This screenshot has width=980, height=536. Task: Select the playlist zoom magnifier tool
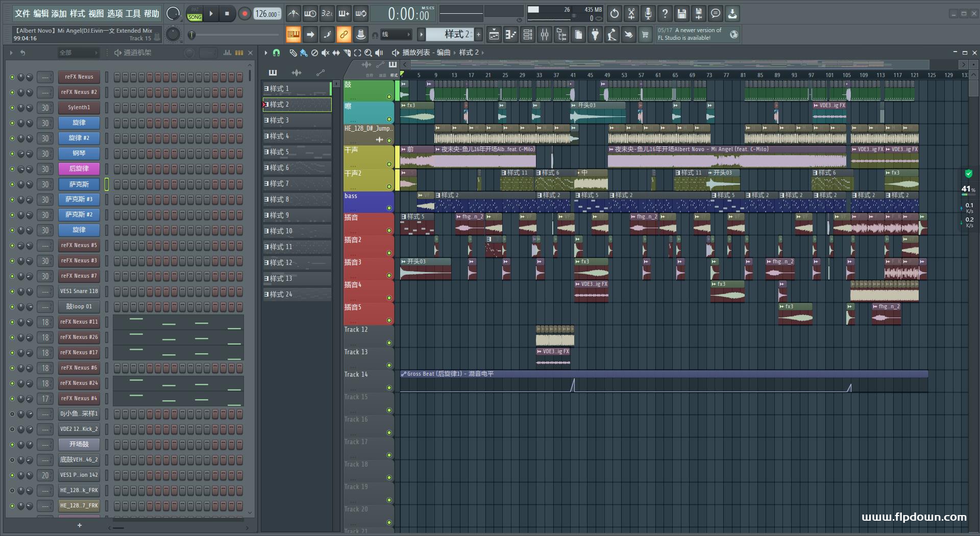click(368, 53)
